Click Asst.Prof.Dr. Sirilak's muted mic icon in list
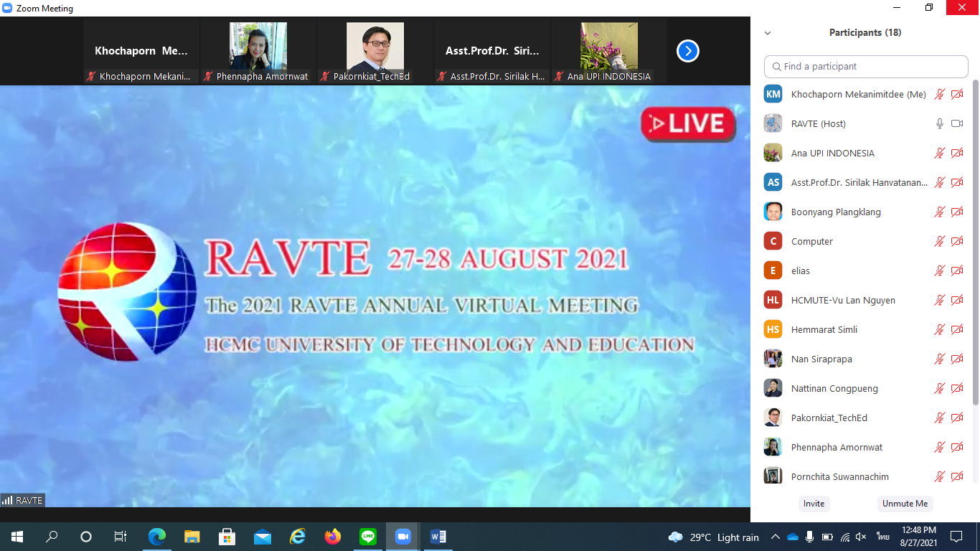The image size is (980, 551). [940, 182]
